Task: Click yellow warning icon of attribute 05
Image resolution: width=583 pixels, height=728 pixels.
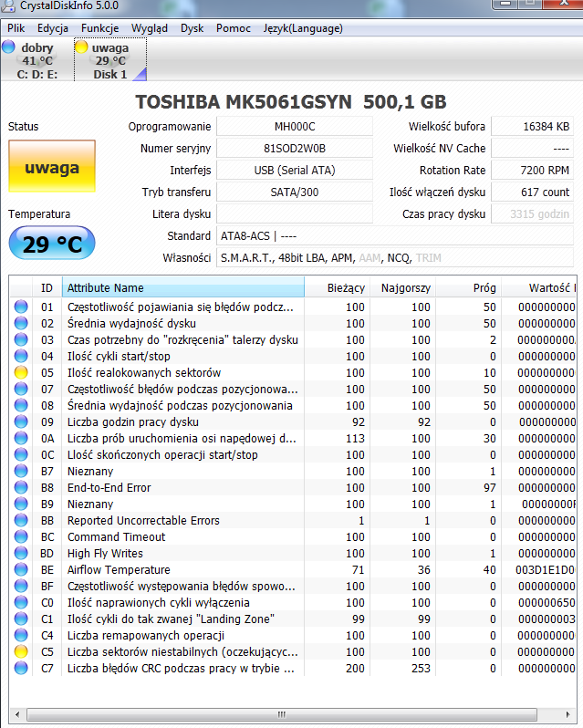Action: 21,372
